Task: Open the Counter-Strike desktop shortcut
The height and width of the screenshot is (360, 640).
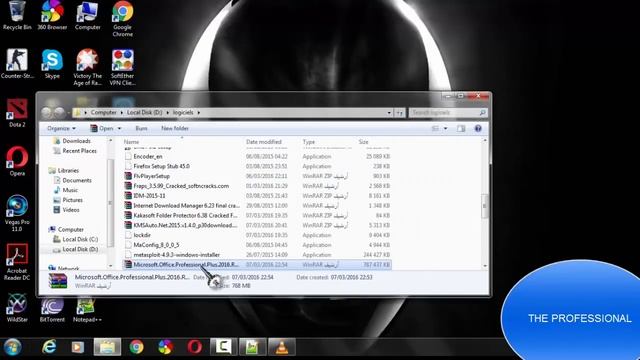Action: click(x=17, y=64)
